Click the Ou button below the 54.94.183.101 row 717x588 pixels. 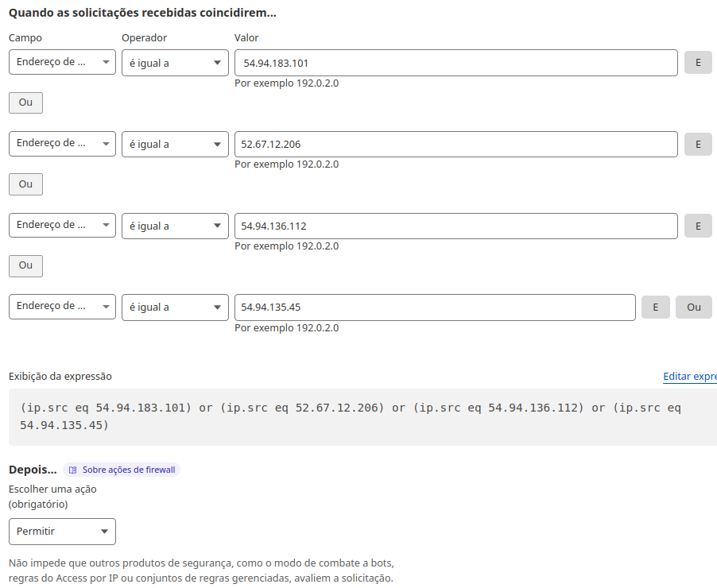[25, 103]
